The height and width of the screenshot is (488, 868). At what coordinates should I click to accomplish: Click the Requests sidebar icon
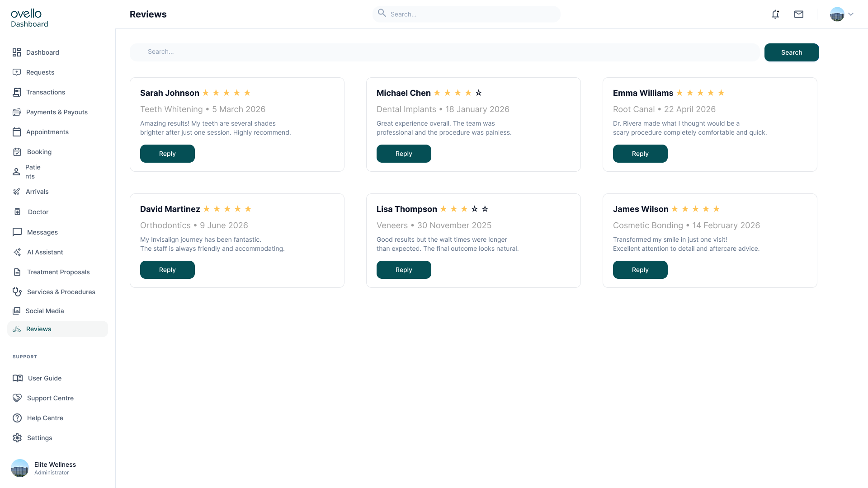pyautogui.click(x=17, y=72)
